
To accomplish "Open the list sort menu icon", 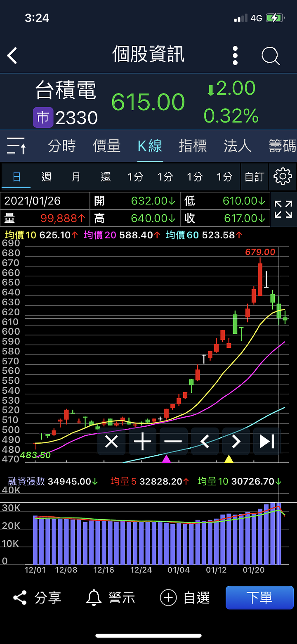I will tap(16, 146).
